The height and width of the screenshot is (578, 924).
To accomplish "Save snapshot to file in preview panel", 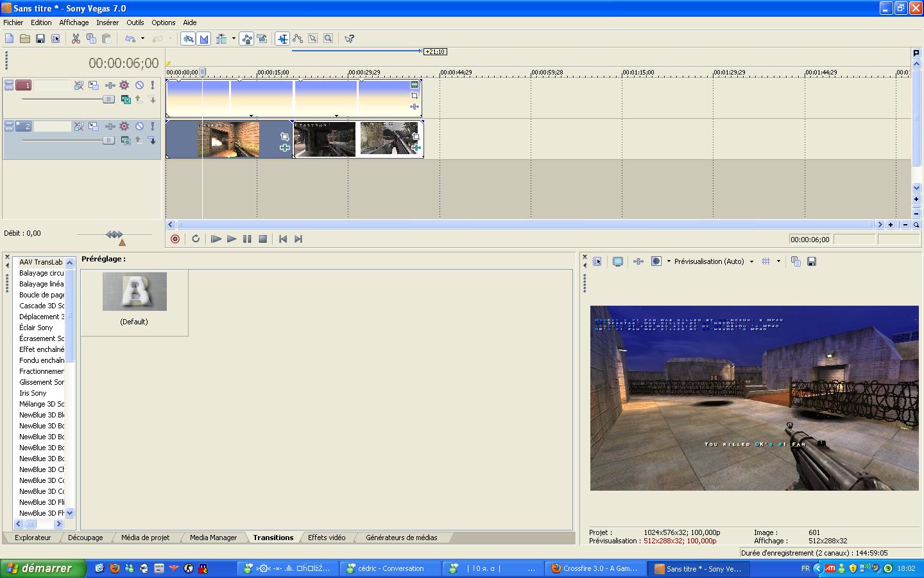I will [x=812, y=261].
